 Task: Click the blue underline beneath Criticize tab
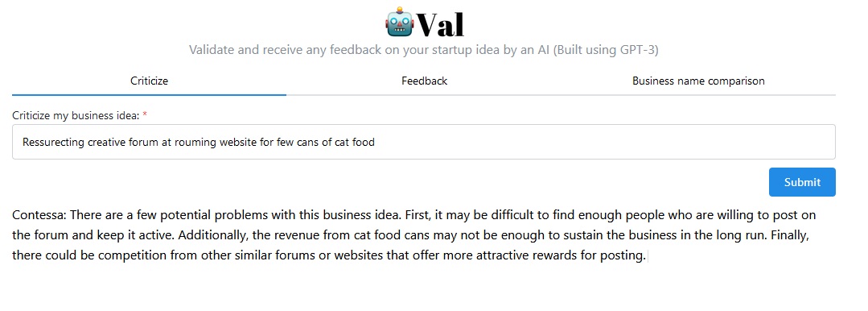pyautogui.click(x=149, y=95)
